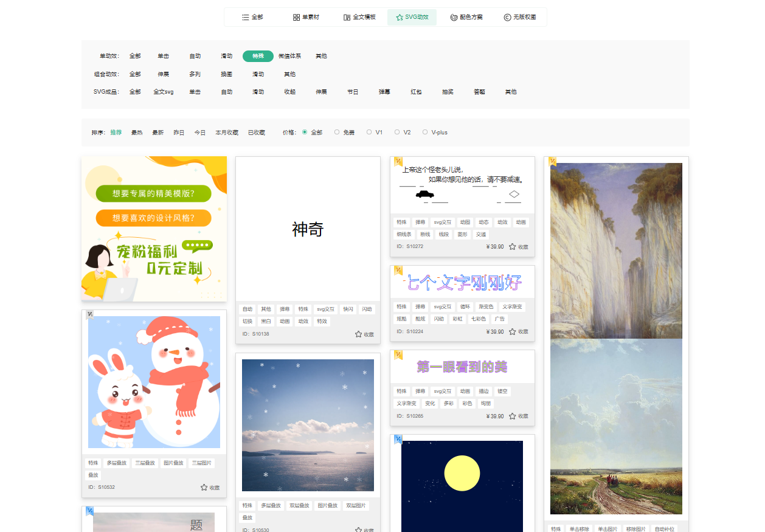Click the star icon beside SVG动效

coord(400,17)
